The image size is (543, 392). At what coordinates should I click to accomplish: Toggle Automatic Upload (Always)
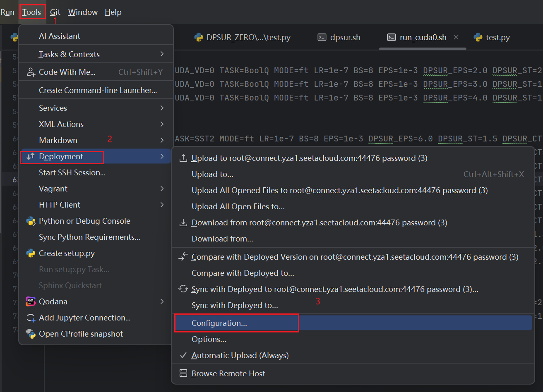coord(240,355)
